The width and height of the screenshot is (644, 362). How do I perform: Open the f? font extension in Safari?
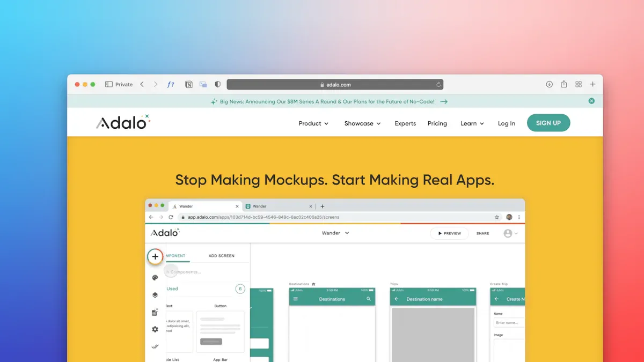pos(171,84)
